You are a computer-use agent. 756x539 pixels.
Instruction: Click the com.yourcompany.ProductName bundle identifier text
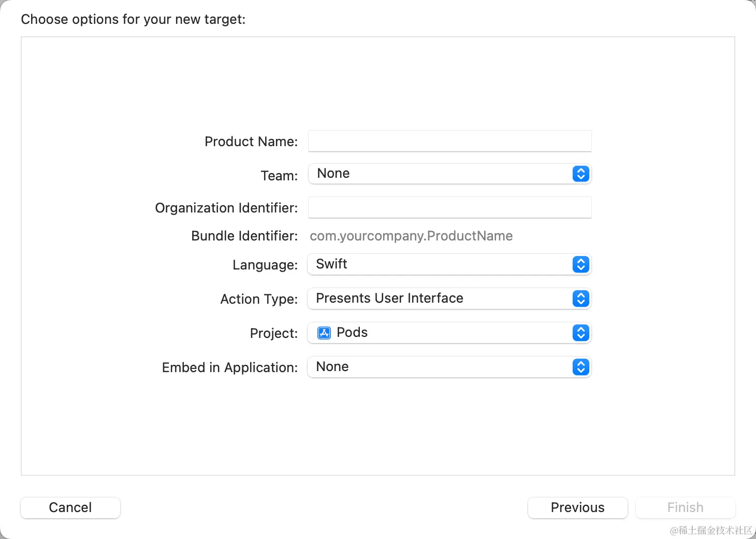[411, 236]
